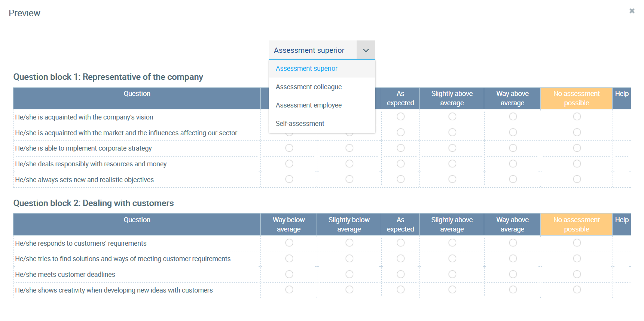Mark resources and money No assessment possible

577,164
